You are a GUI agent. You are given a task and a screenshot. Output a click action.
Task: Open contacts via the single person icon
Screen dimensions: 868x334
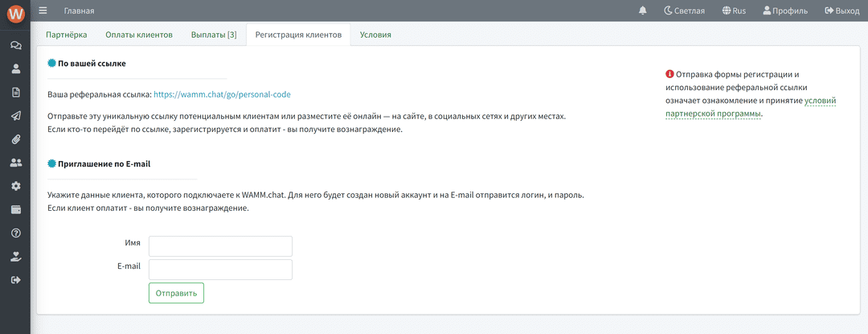coord(15,69)
